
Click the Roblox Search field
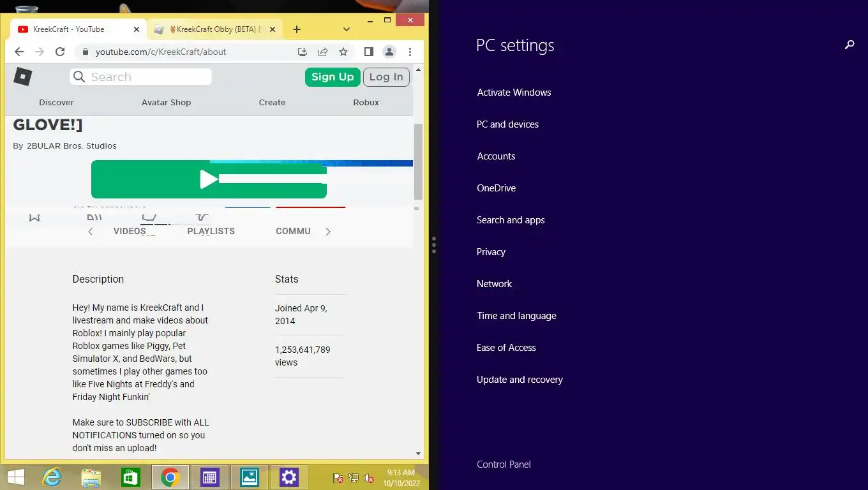click(x=140, y=77)
